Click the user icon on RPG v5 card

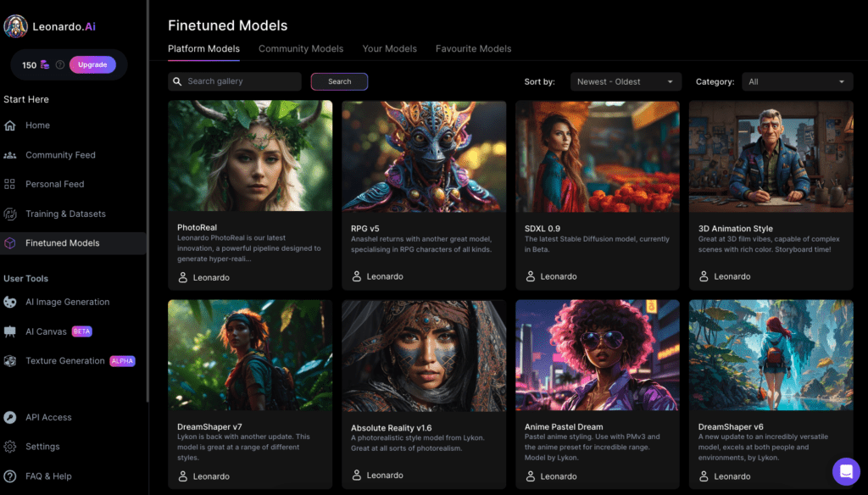click(x=357, y=276)
